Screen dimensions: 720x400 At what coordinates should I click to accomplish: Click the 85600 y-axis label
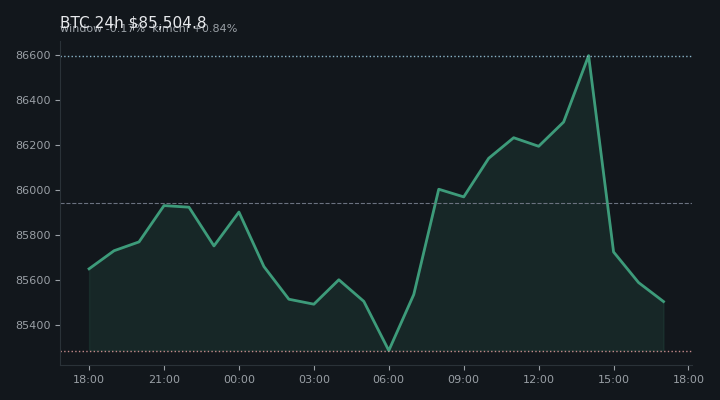click(x=33, y=280)
